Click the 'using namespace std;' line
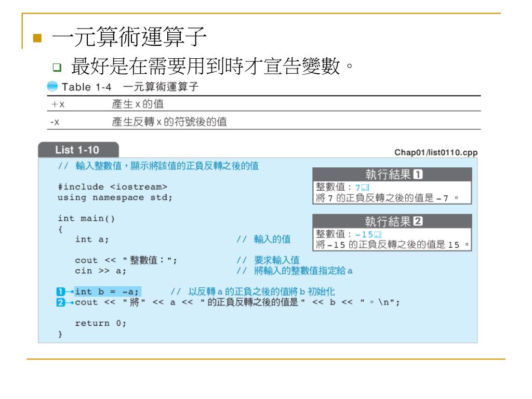 [x=115, y=197]
